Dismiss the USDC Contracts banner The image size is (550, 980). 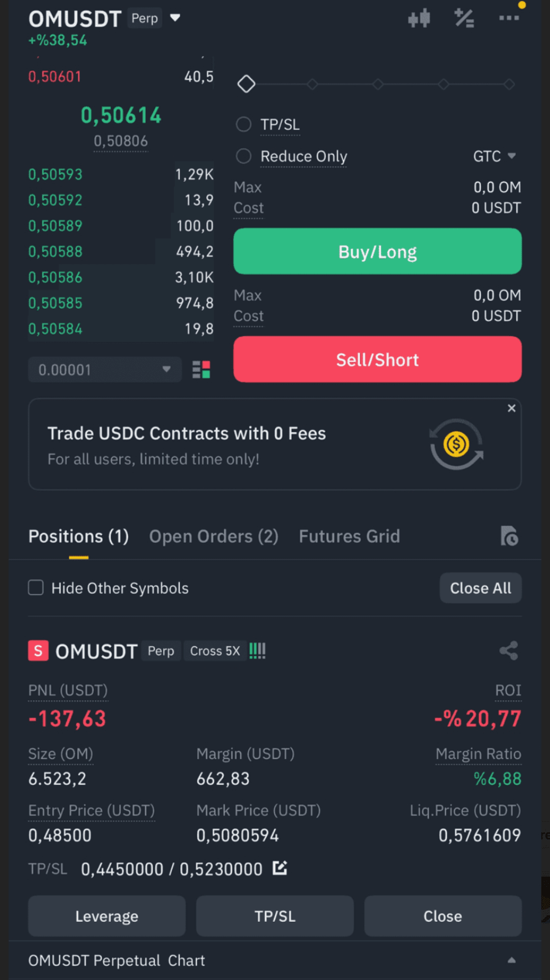(x=512, y=408)
